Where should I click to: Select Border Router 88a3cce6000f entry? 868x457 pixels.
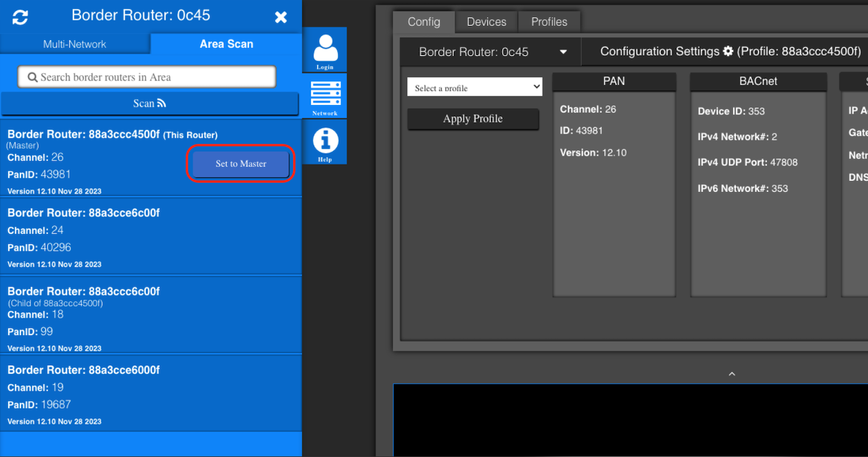151,394
